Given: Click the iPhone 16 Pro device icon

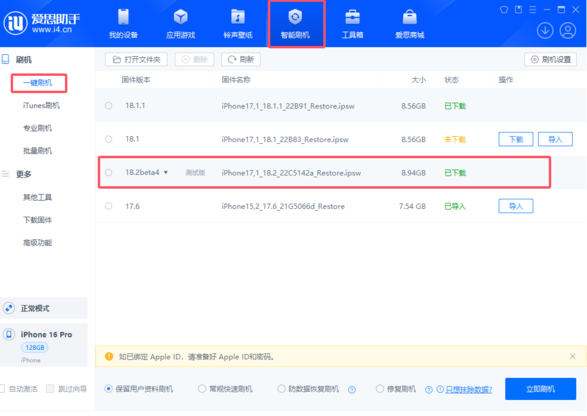Looking at the screenshot, I should tap(9, 334).
